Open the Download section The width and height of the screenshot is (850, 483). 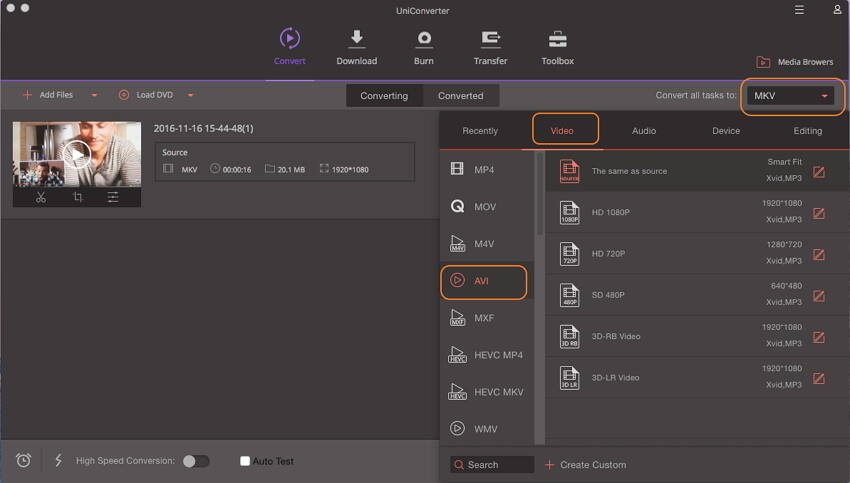(x=356, y=47)
